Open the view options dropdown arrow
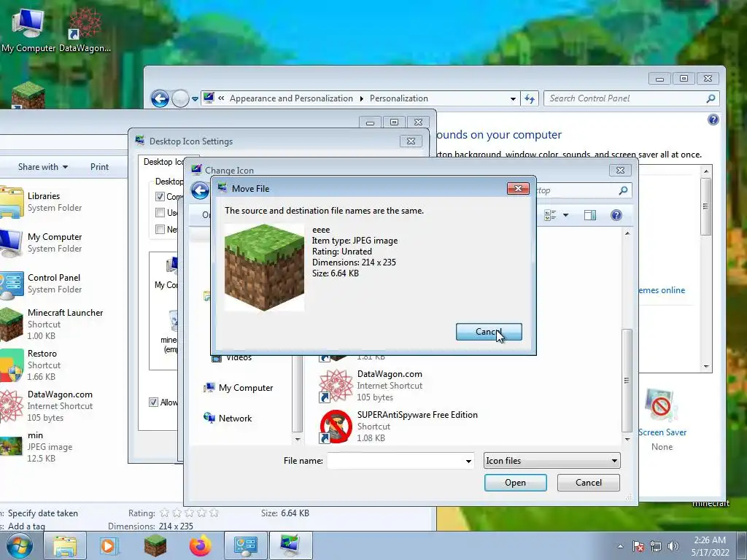 tap(565, 215)
